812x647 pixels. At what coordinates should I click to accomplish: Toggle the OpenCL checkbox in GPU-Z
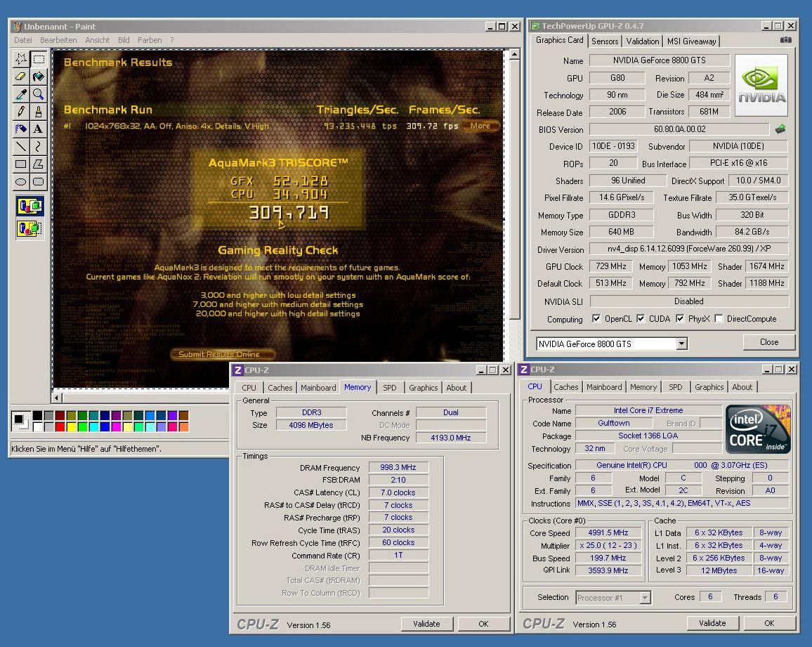[x=596, y=318]
